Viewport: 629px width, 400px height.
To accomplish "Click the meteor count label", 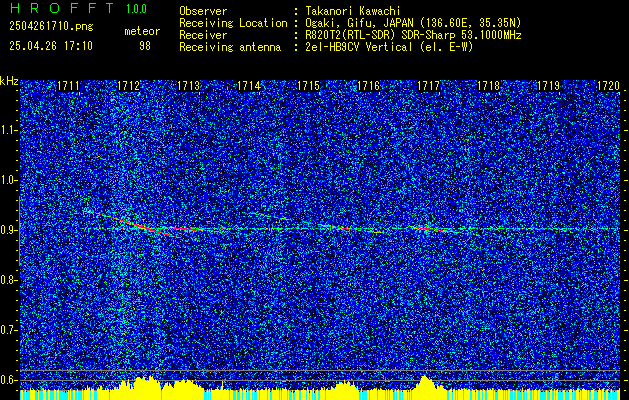I will pos(142,31).
